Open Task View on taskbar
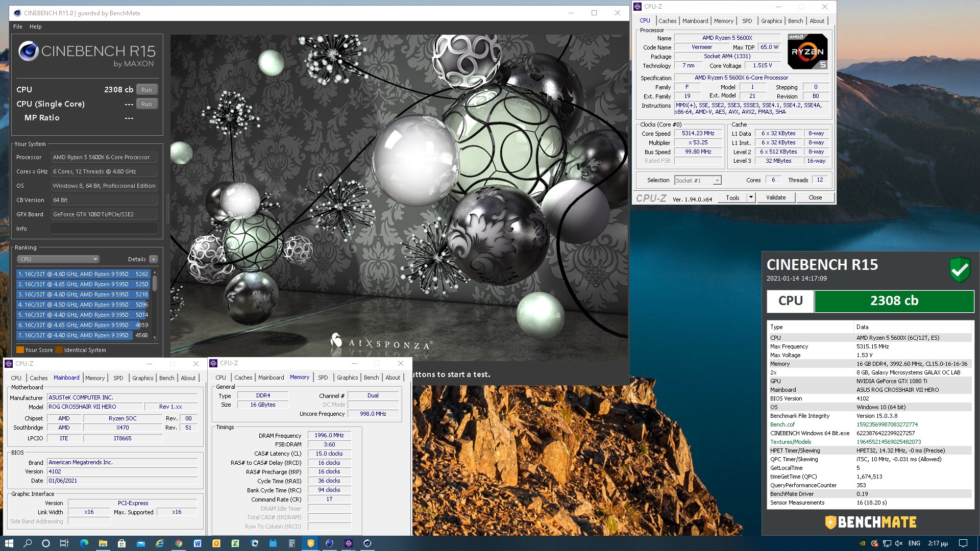 pyautogui.click(x=64, y=543)
